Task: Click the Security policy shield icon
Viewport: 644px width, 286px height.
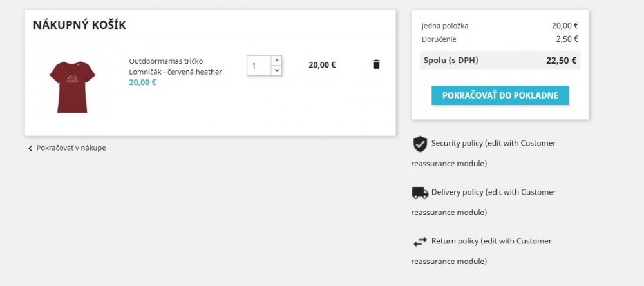Action: pos(420,144)
